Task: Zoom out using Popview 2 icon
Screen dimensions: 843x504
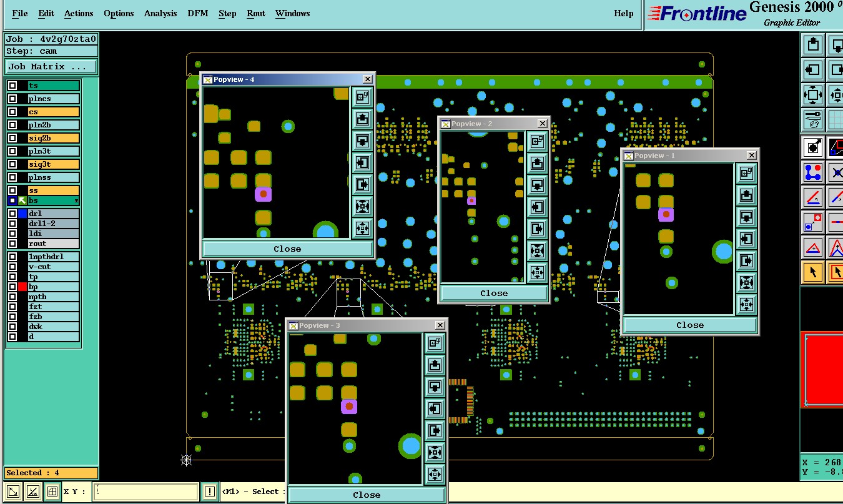Action: [537, 272]
